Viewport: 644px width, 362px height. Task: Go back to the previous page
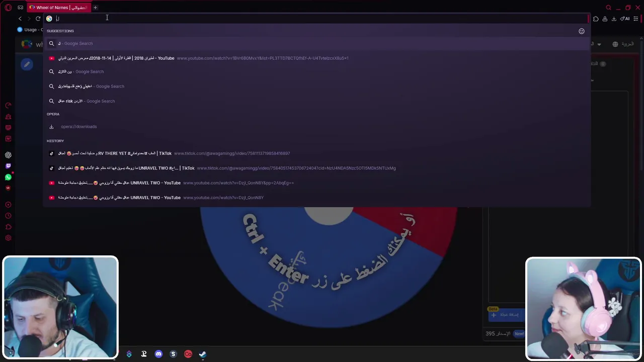pos(20,19)
